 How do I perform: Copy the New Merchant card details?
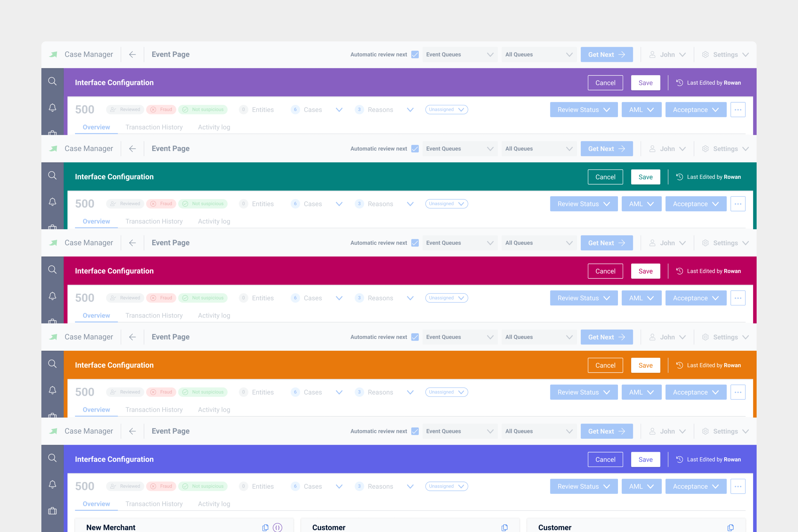point(265,528)
